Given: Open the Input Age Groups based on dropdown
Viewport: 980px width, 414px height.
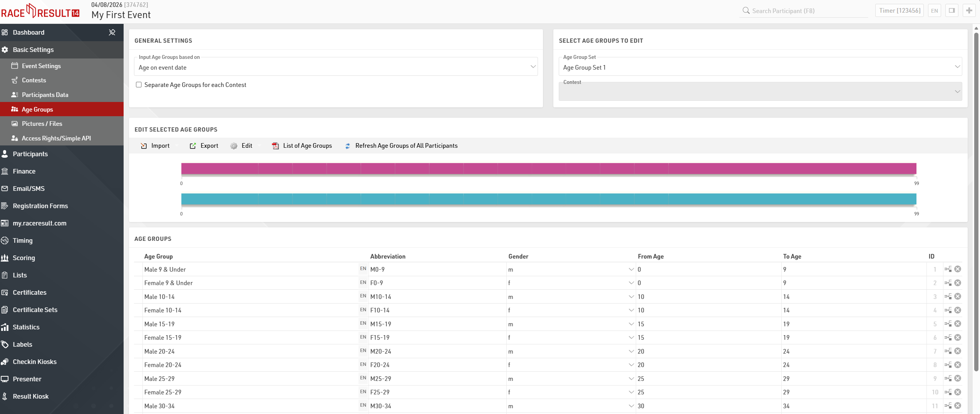Looking at the screenshot, I should (x=335, y=67).
